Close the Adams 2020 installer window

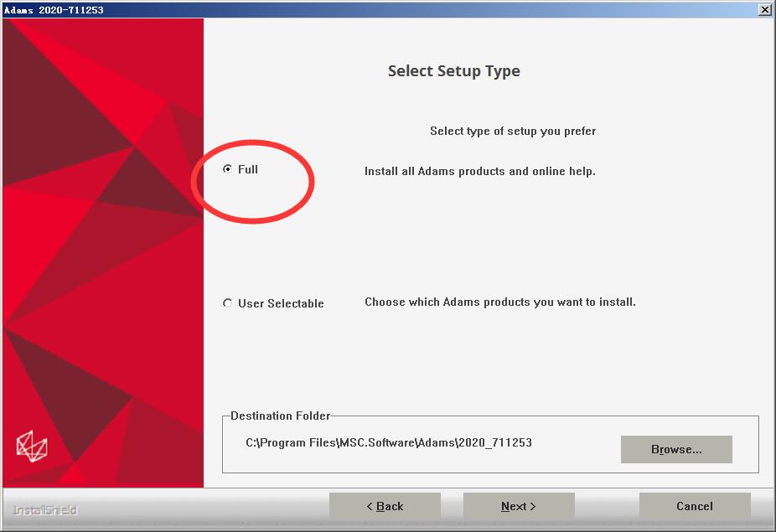click(764, 9)
